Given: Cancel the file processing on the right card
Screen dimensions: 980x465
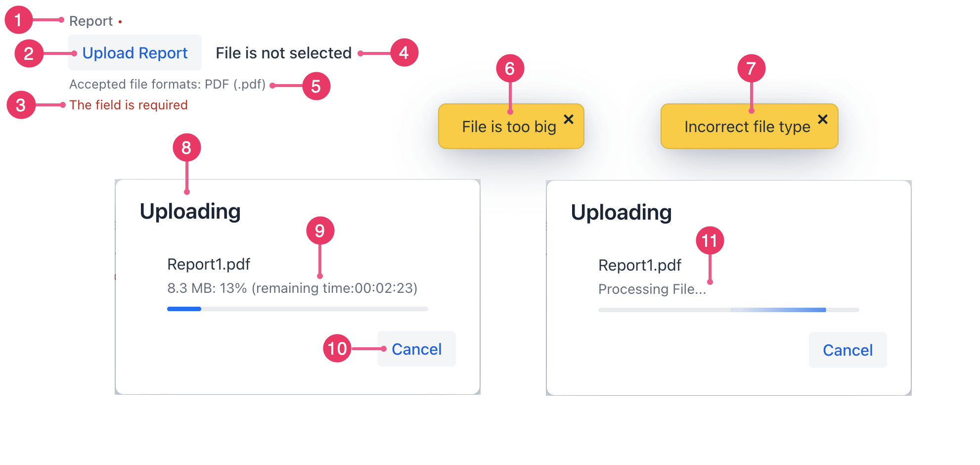Looking at the screenshot, I should tap(847, 350).
